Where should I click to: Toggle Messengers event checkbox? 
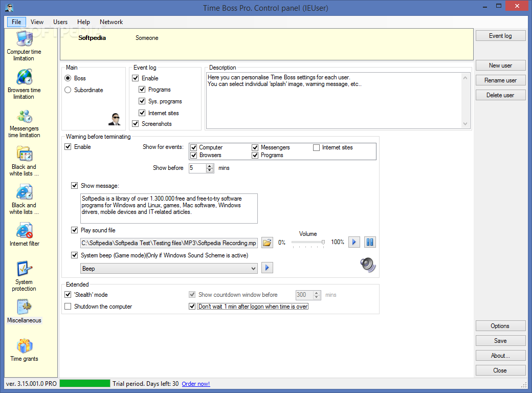[255, 147]
